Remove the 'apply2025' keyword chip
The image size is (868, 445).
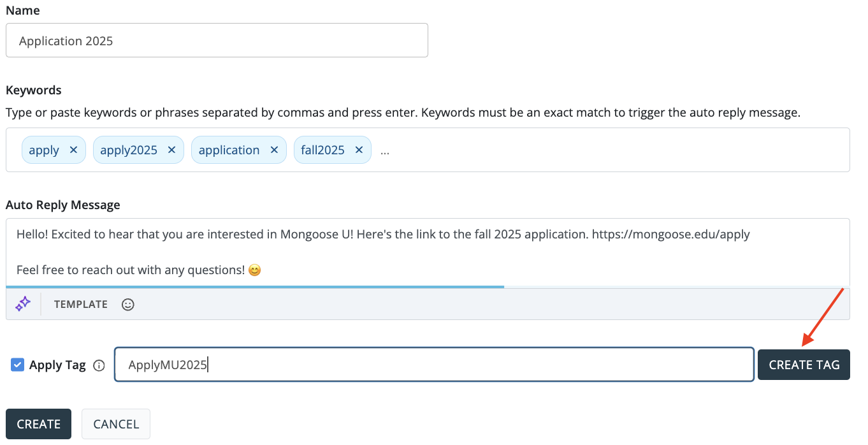coord(171,150)
